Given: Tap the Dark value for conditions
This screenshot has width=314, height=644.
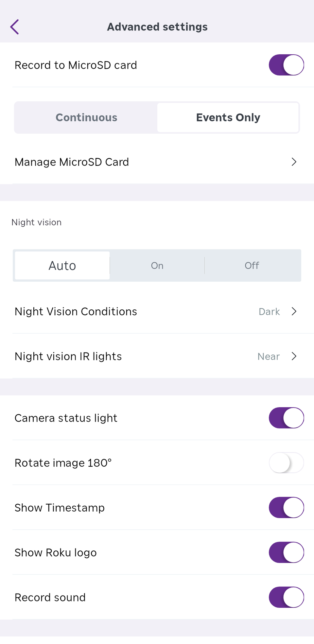Looking at the screenshot, I should pyautogui.click(x=269, y=312).
